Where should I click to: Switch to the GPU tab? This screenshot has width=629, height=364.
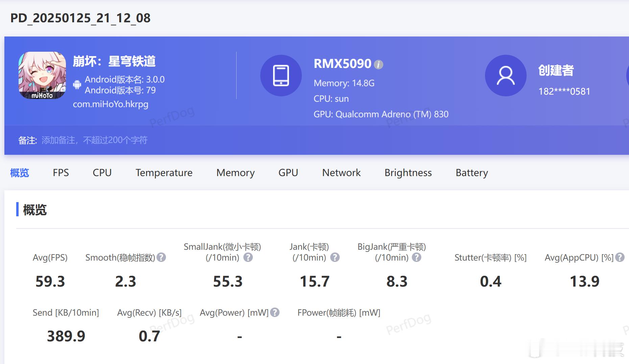tap(288, 173)
